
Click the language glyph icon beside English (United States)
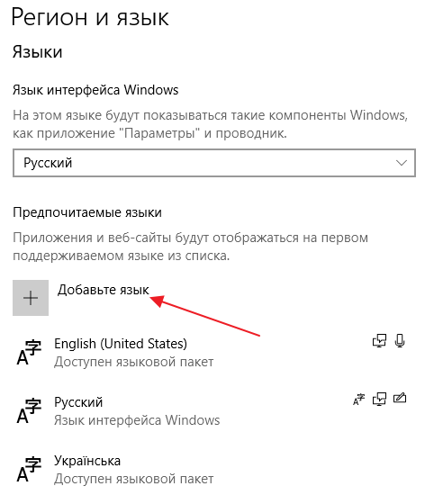tap(29, 352)
